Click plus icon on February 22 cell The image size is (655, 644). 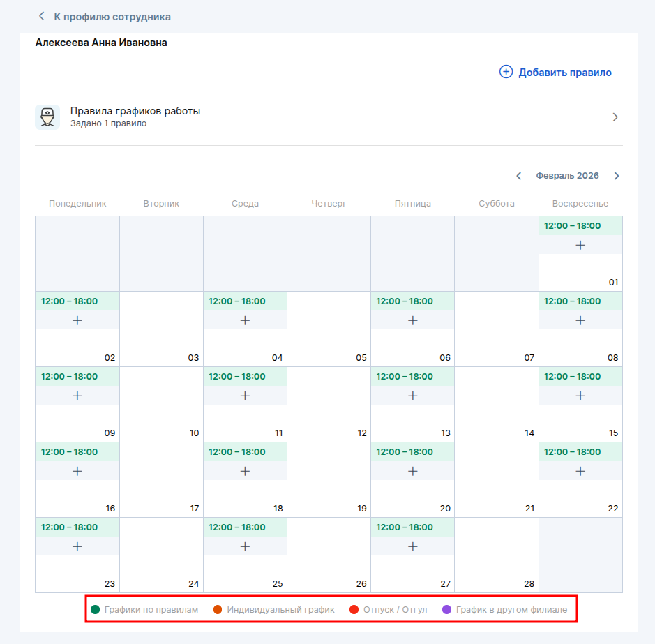pos(580,471)
